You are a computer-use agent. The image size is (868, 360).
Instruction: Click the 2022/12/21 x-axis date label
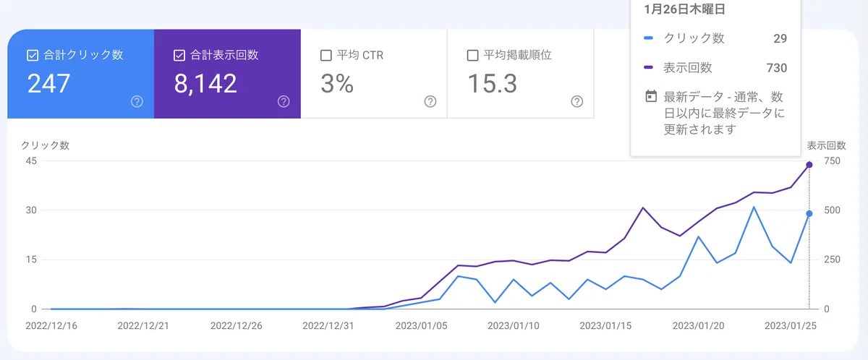point(143,325)
